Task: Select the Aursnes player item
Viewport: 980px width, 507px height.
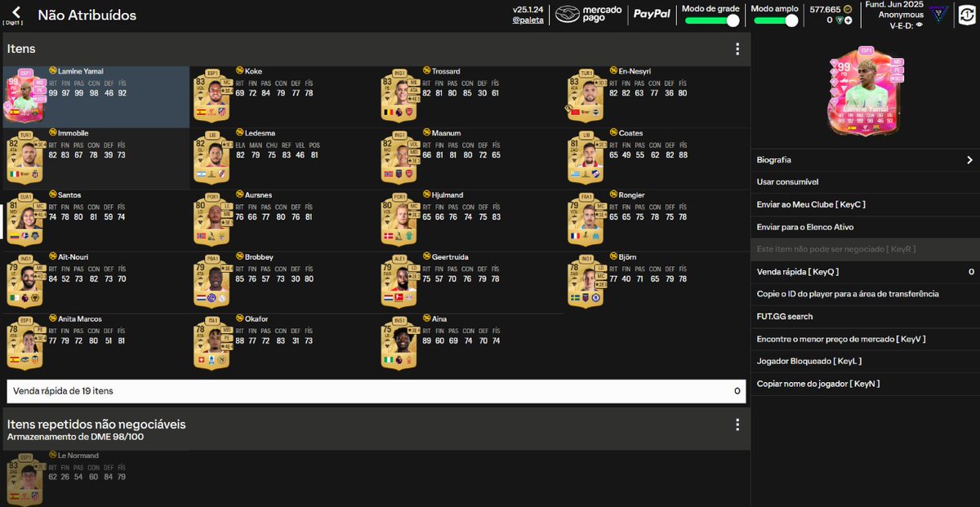Action: click(283, 221)
